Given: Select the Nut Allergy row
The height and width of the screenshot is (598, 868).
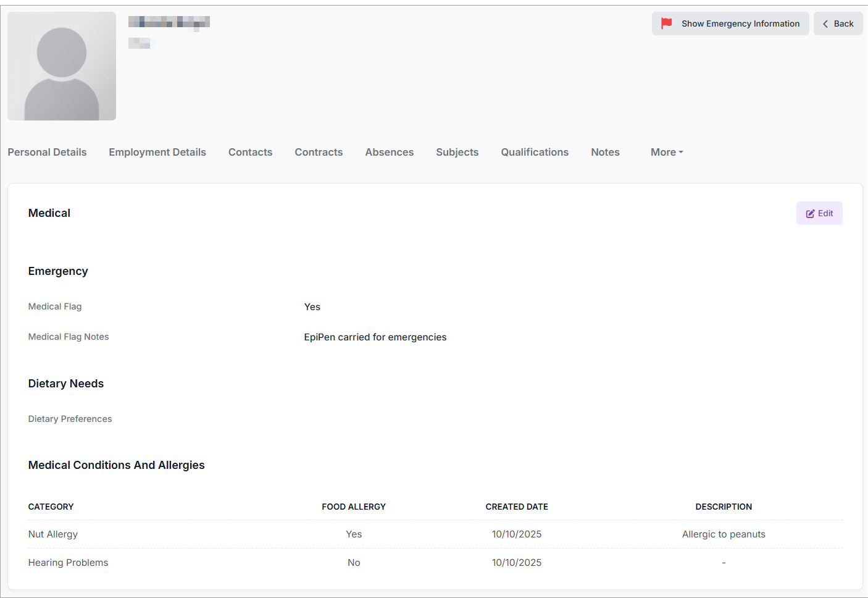Looking at the screenshot, I should [x=53, y=534].
